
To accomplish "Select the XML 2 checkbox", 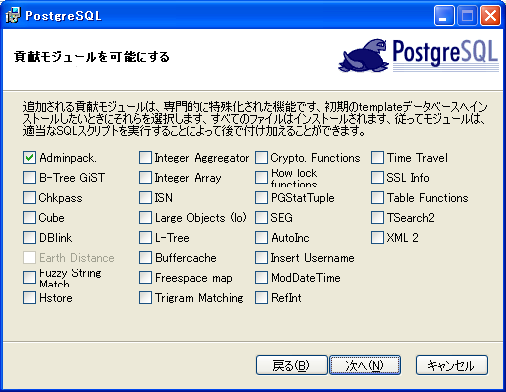I will (x=377, y=238).
